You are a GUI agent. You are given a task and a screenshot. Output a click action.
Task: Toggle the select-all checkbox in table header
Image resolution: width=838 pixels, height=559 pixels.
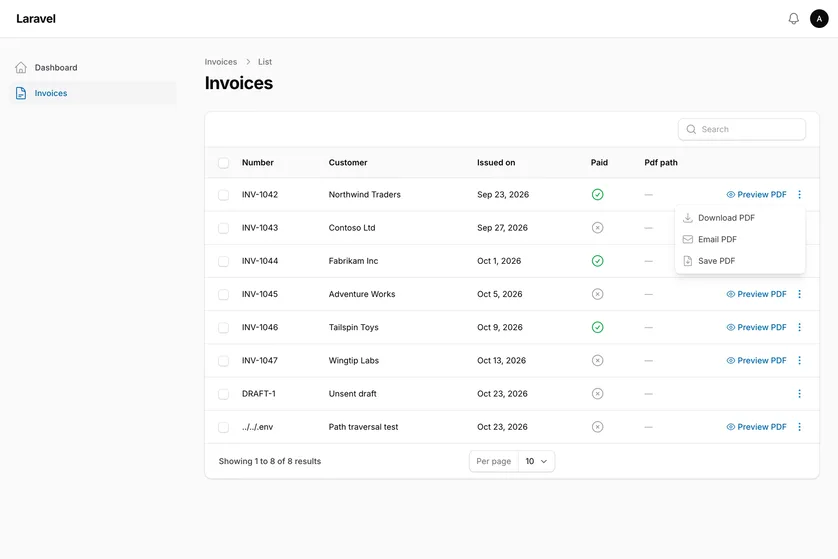click(223, 163)
